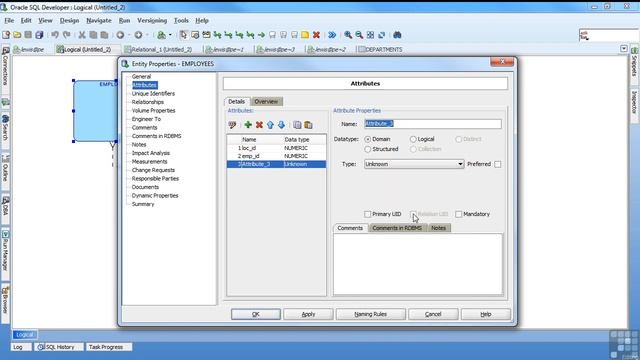The image size is (640, 360).
Task: Select Volume Properties in the left tree
Action: tap(153, 111)
